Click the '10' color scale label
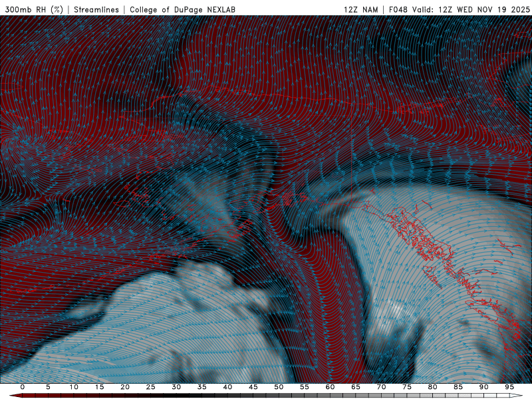 [74, 387]
